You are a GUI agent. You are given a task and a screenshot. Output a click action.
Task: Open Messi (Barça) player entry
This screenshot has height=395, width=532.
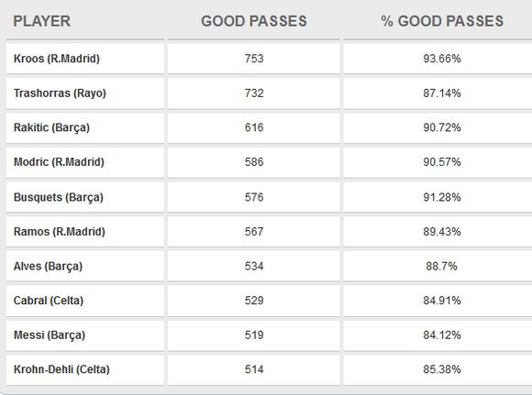click(x=50, y=335)
